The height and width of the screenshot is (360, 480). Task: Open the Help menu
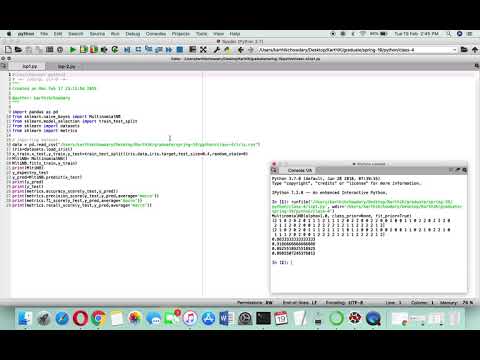(x=235, y=34)
